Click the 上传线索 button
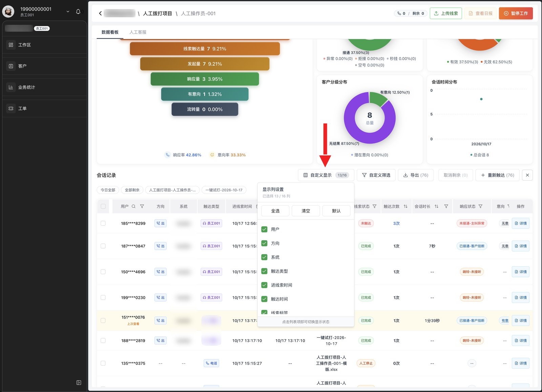The height and width of the screenshot is (392, 542). click(446, 13)
